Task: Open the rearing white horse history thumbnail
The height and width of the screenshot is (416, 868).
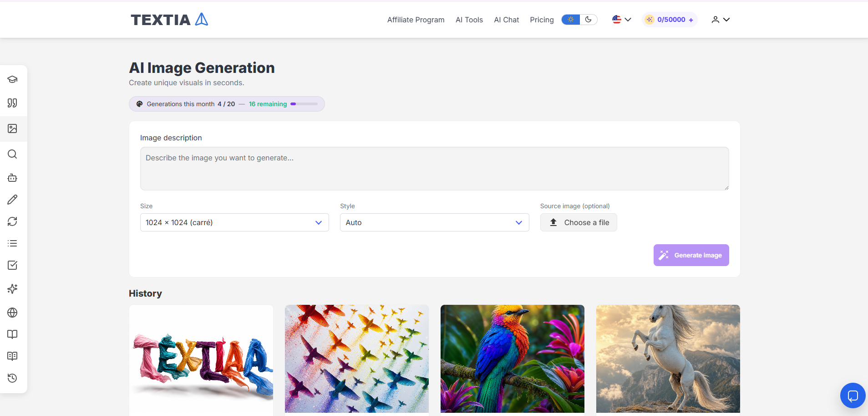Action: click(x=668, y=359)
